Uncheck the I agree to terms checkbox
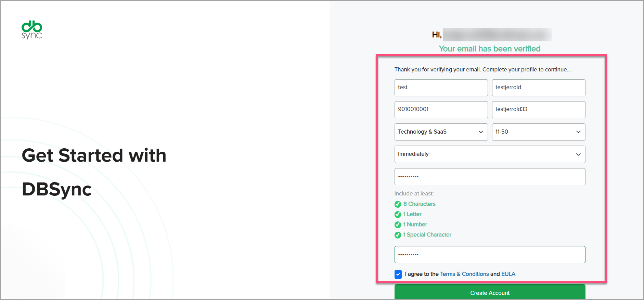644x300 pixels. (398, 274)
